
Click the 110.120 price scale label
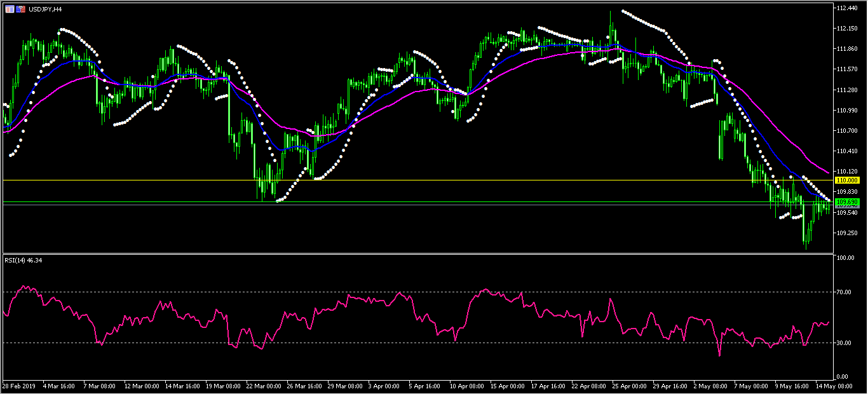848,172
